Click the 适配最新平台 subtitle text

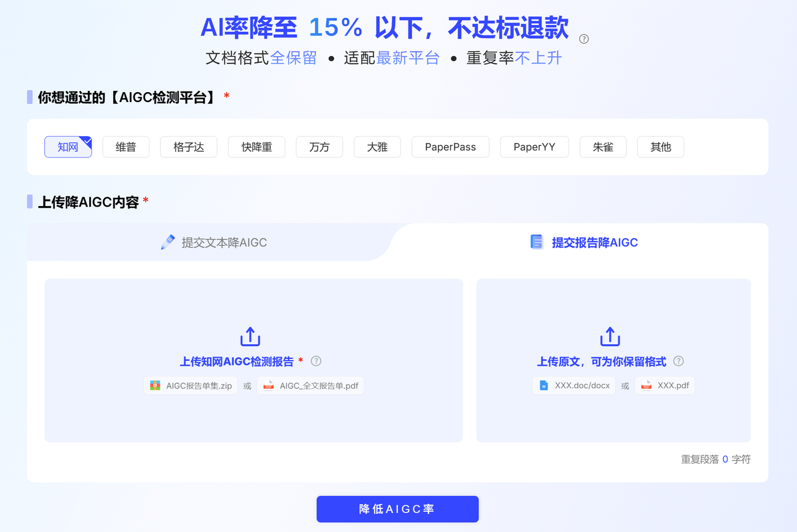[x=392, y=58]
